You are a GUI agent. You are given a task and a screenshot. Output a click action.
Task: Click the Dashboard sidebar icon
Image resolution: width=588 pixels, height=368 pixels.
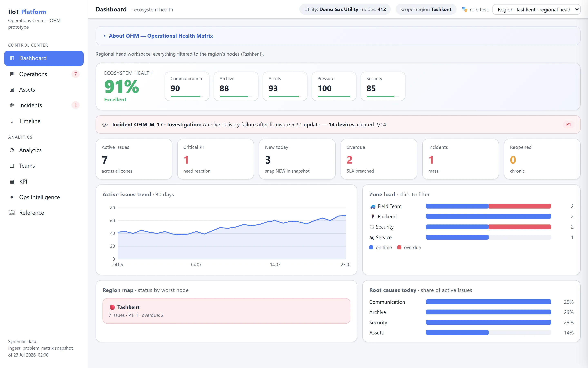click(x=12, y=58)
